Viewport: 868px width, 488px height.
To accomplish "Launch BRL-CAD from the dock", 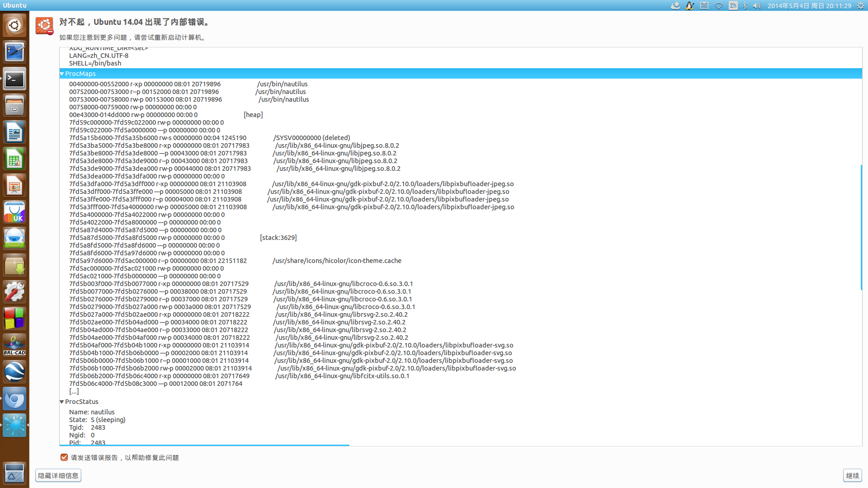I will (x=14, y=346).
